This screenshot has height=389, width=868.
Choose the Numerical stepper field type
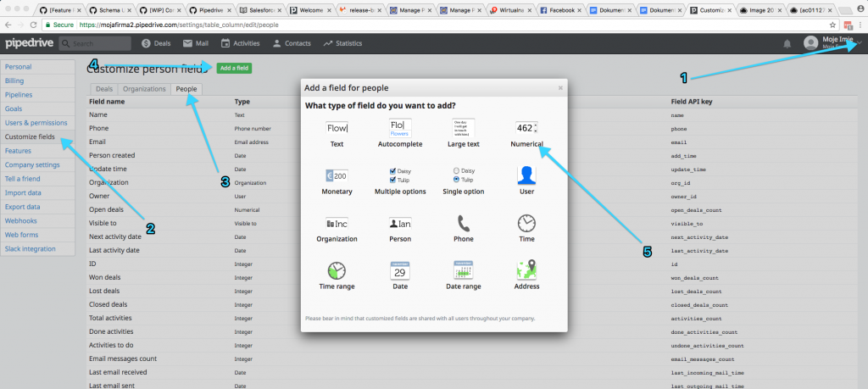coord(526,128)
